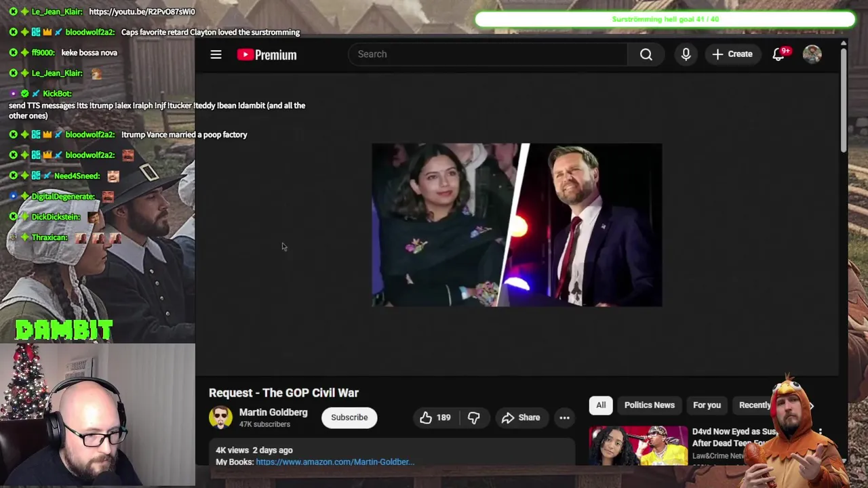This screenshot has height=488, width=868.
Task: Click the keke bossa nova chat message
Action: tap(89, 53)
